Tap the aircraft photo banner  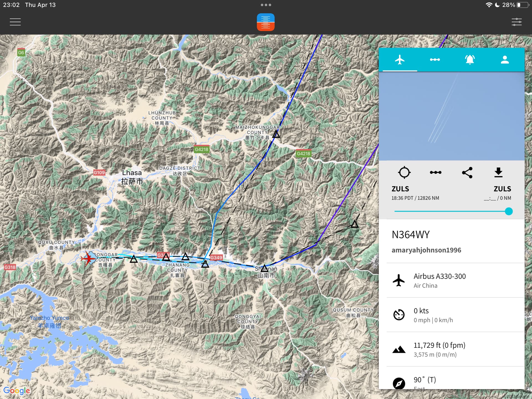click(x=451, y=116)
